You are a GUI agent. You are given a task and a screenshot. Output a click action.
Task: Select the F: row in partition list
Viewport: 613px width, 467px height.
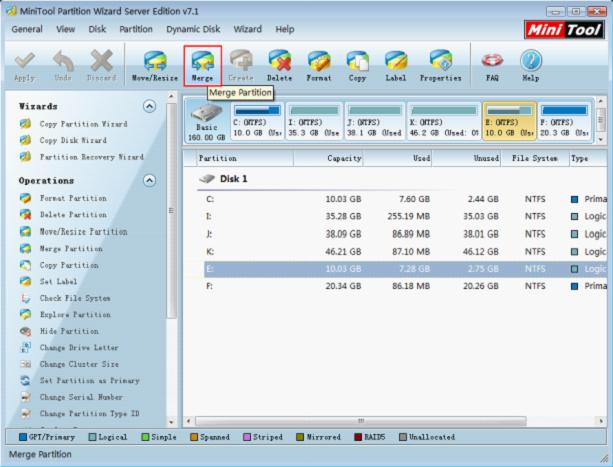[405, 286]
